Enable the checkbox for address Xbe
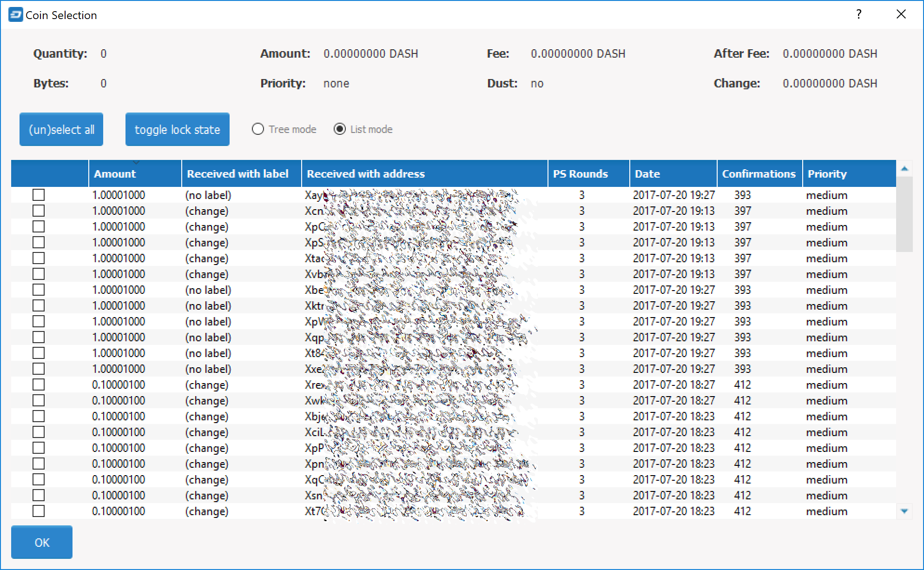The width and height of the screenshot is (924, 570). pyautogui.click(x=39, y=290)
